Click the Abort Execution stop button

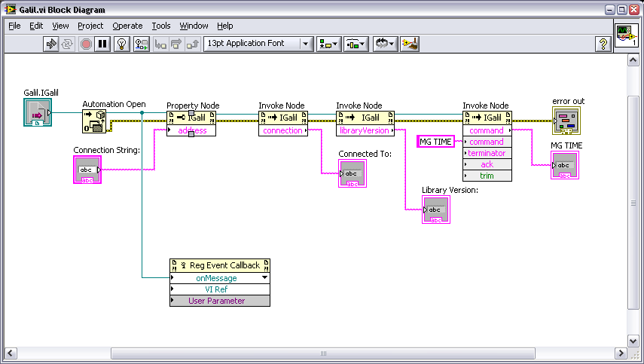tap(86, 44)
